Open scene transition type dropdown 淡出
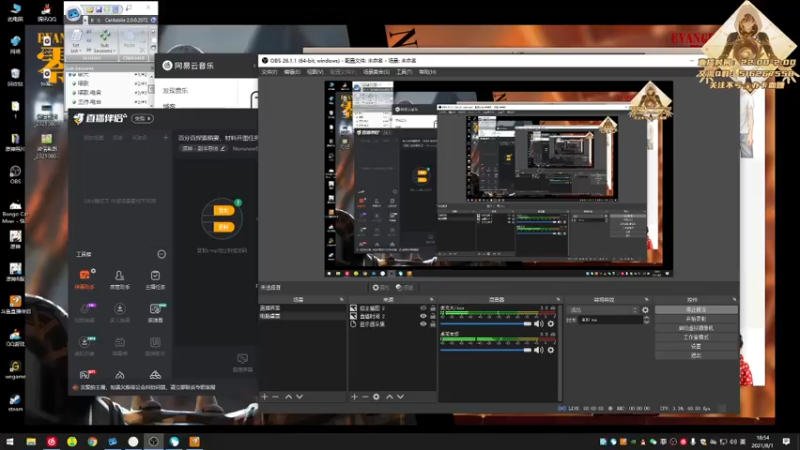The height and width of the screenshot is (450, 800). [x=604, y=310]
